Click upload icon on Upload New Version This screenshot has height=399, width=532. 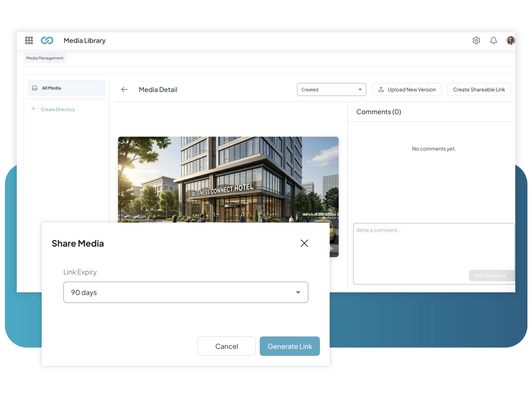[381, 90]
